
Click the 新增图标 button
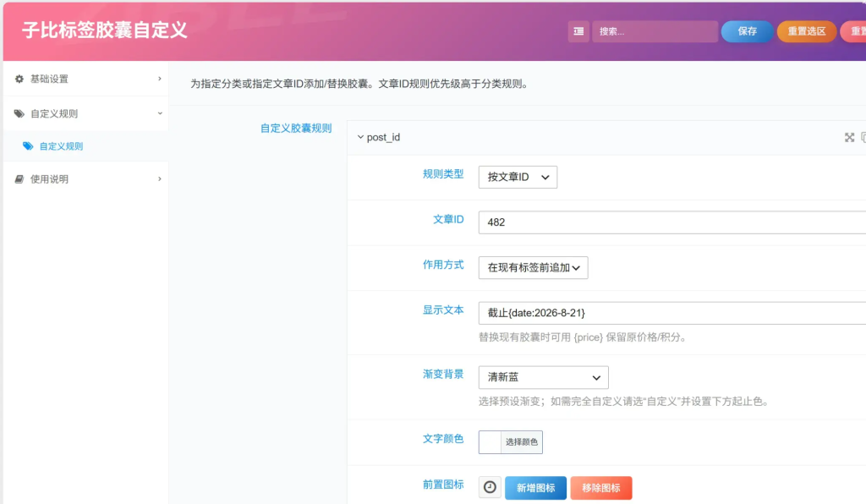click(535, 488)
